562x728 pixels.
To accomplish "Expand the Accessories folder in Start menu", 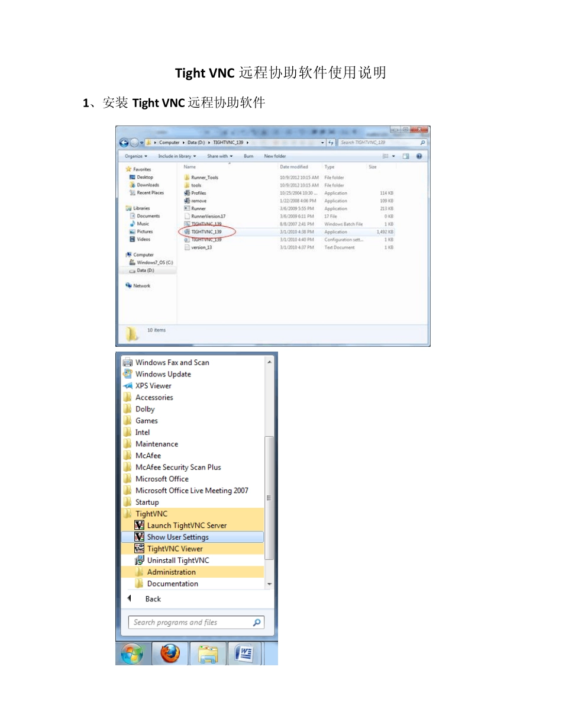I will 154,398.
